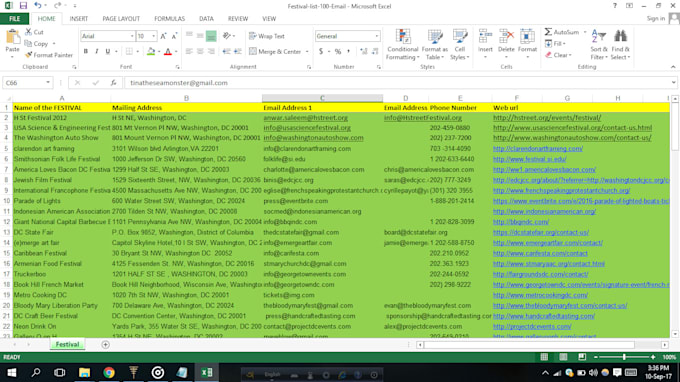This screenshot has width=680, height=382.
Task: Click the Insert cells icon
Action: [x=485, y=36]
